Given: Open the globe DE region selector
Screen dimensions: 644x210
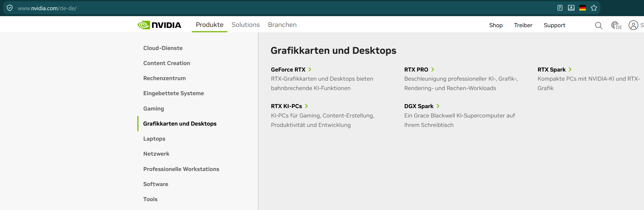Looking at the screenshot, I should 617,25.
